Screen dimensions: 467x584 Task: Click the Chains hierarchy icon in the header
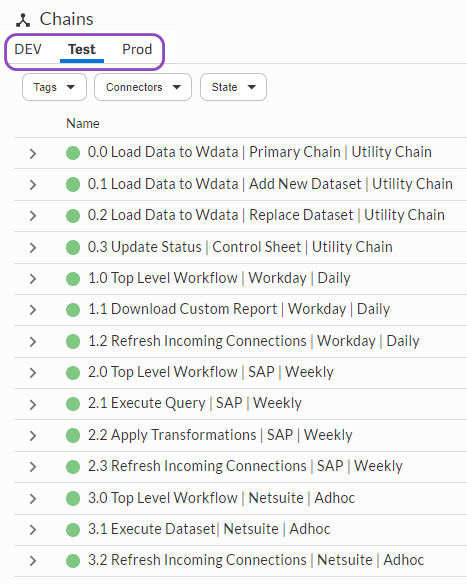point(23,20)
